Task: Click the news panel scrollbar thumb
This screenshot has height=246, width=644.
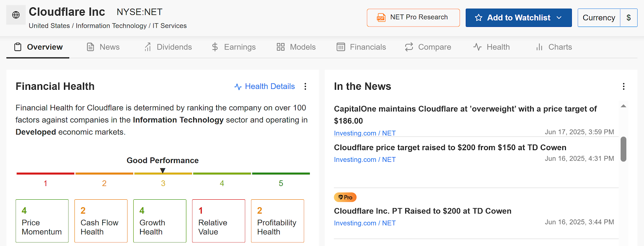Action: [x=623, y=149]
